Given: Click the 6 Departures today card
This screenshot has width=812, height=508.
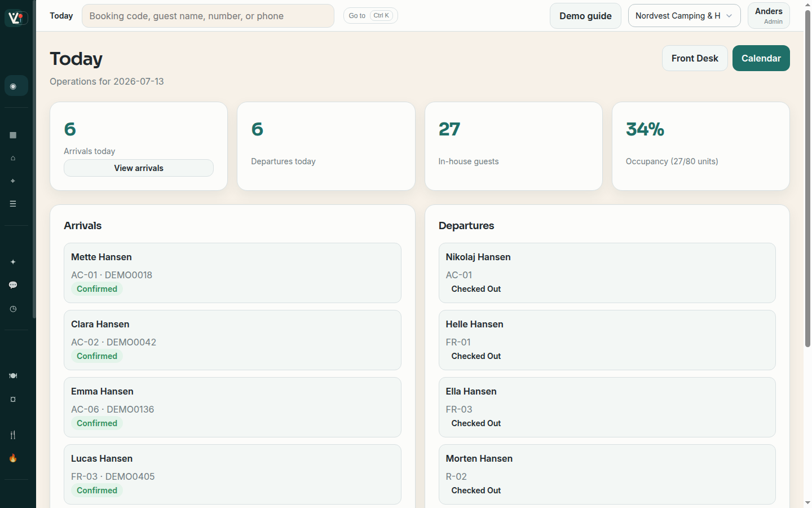Looking at the screenshot, I should pyautogui.click(x=326, y=146).
